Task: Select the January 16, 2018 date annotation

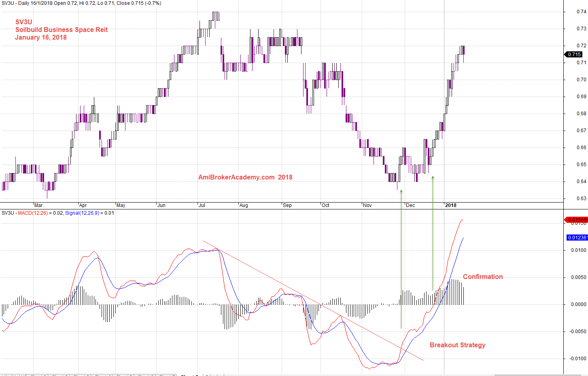Action: point(41,37)
